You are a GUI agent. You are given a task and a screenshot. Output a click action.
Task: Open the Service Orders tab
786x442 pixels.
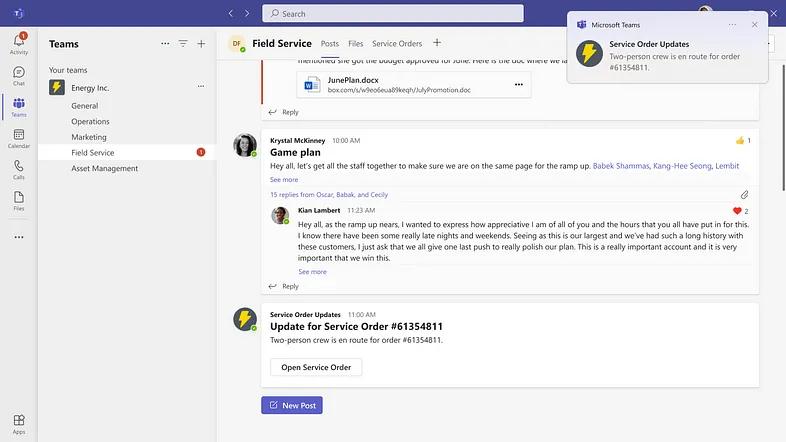[x=397, y=44]
